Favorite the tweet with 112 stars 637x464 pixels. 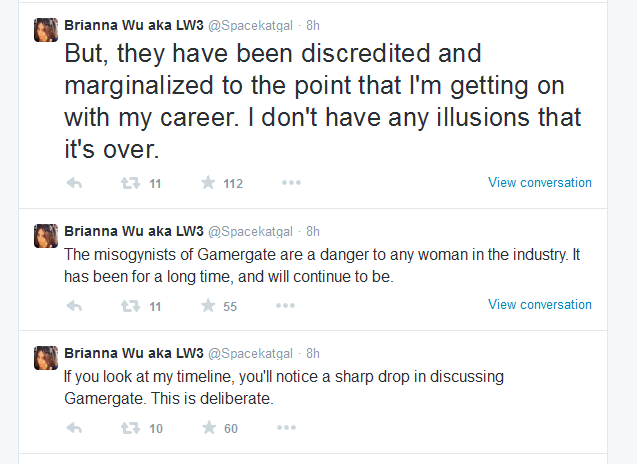[208, 182]
